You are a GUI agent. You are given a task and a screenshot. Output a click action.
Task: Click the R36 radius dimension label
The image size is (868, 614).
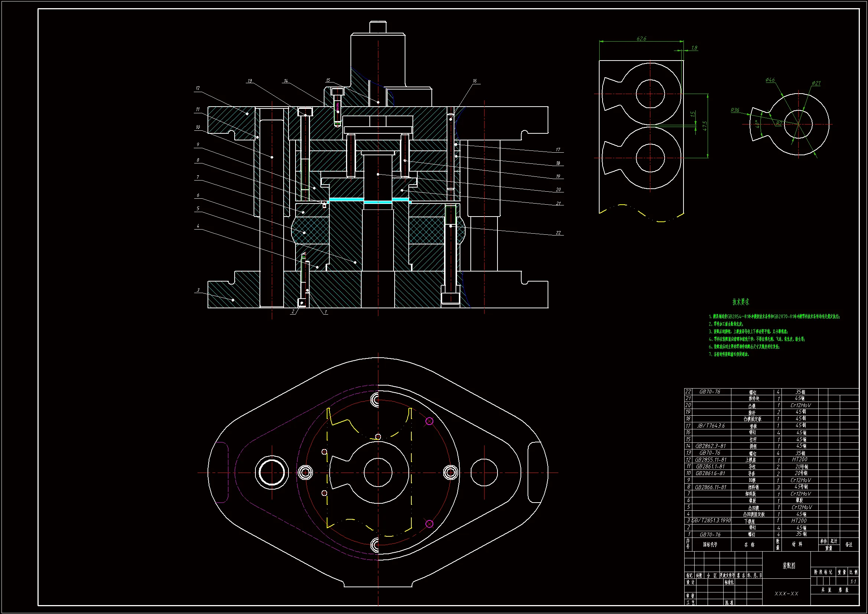[x=735, y=110]
